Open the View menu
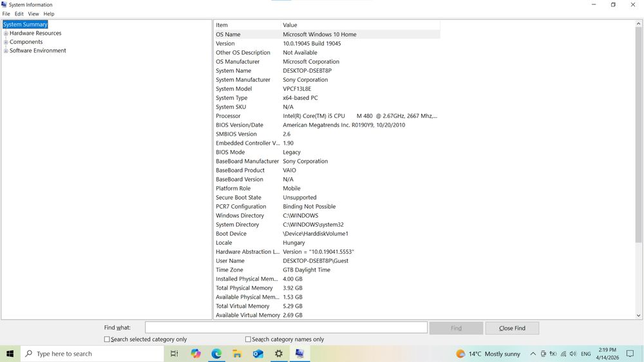This screenshot has width=644, height=362. [x=33, y=14]
